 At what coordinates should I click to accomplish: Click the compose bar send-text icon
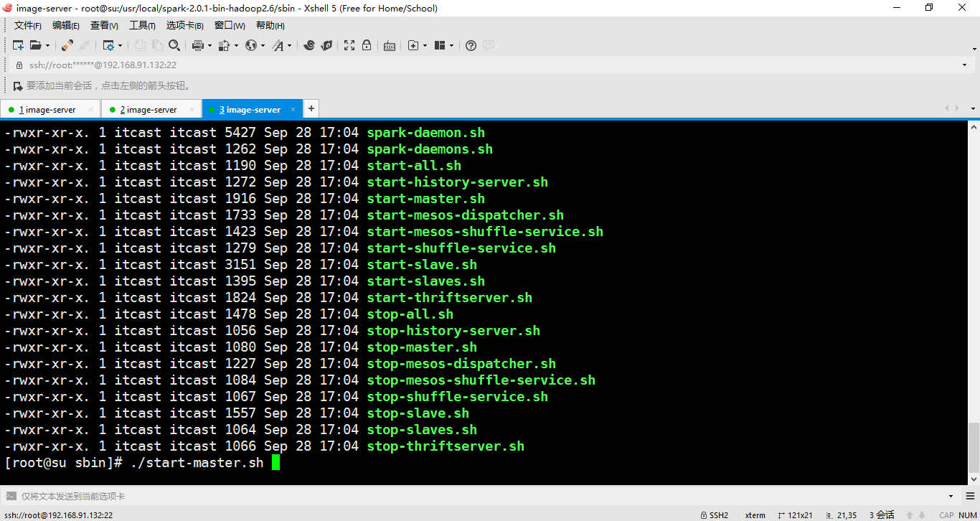tap(11, 496)
